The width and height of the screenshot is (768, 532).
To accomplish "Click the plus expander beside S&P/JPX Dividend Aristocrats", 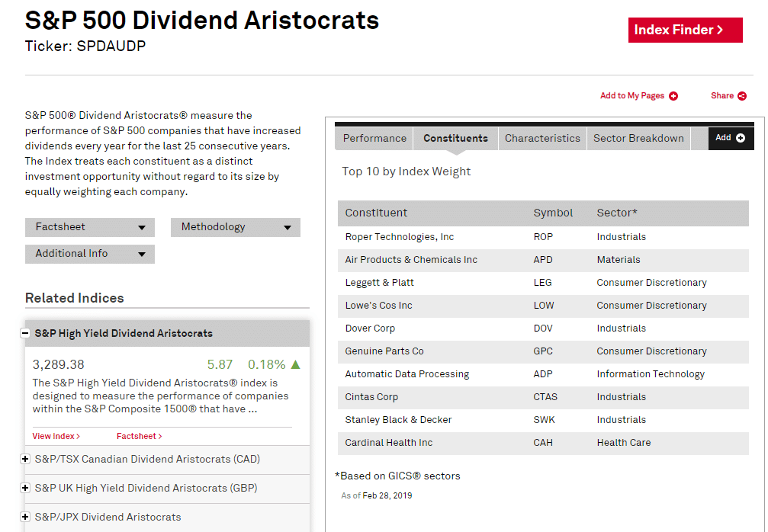I will (x=25, y=517).
